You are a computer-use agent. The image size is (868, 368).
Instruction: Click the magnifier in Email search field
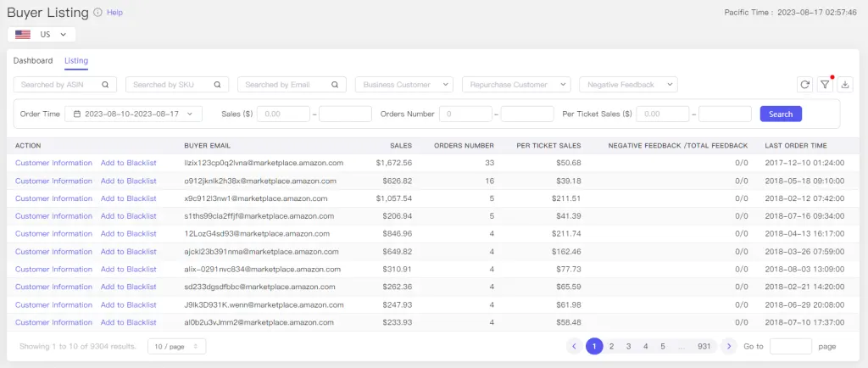tap(335, 85)
